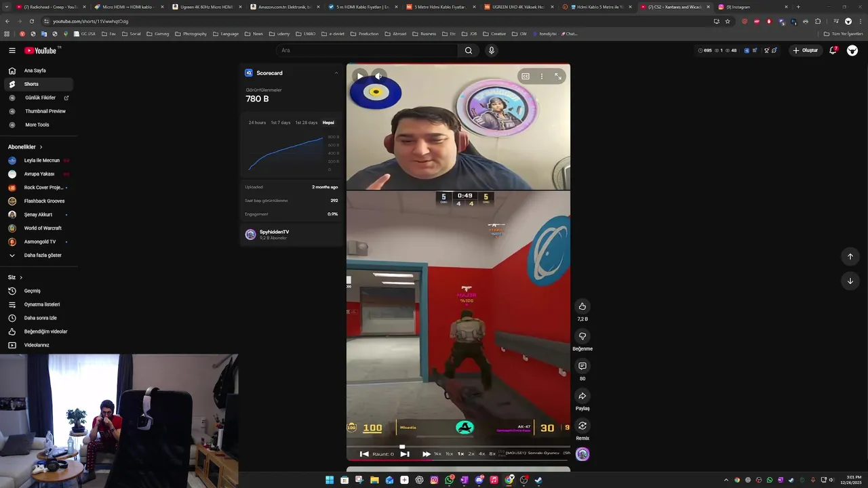Go to next Short with down arrow
Viewport: 868px width, 488px height.
[850, 281]
